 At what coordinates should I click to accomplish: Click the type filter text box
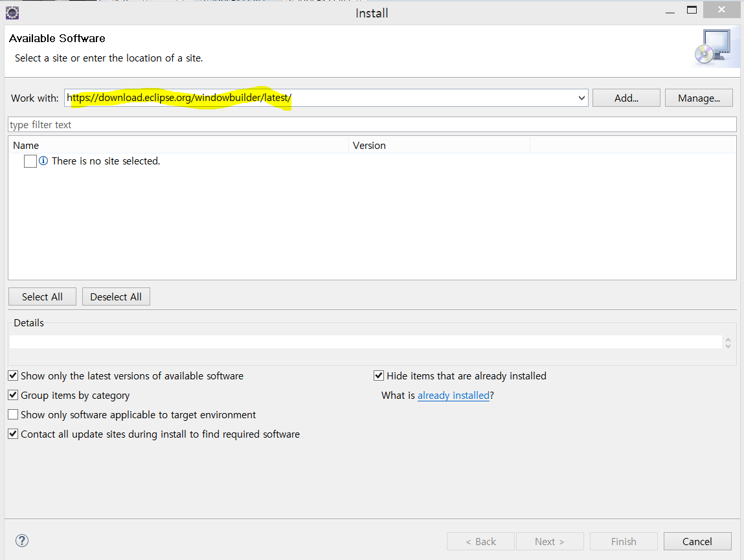(372, 125)
